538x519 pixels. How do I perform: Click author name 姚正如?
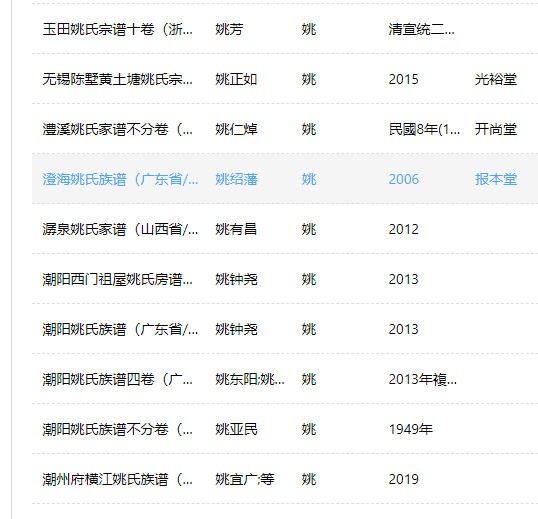tap(236, 80)
